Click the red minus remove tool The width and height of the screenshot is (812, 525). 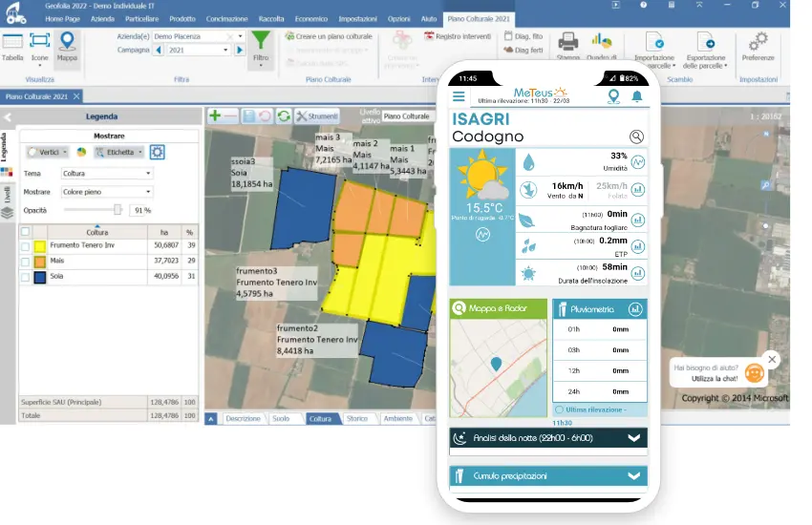230,115
